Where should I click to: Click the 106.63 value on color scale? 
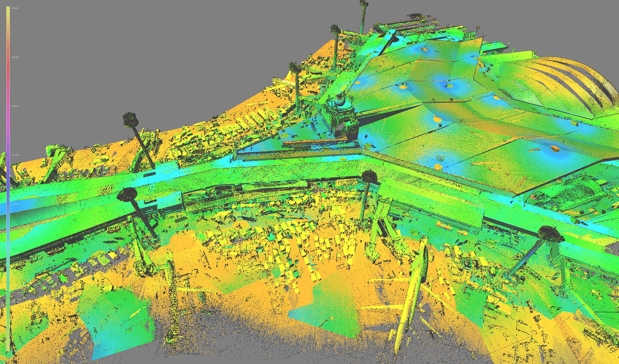pyautogui.click(x=15, y=106)
